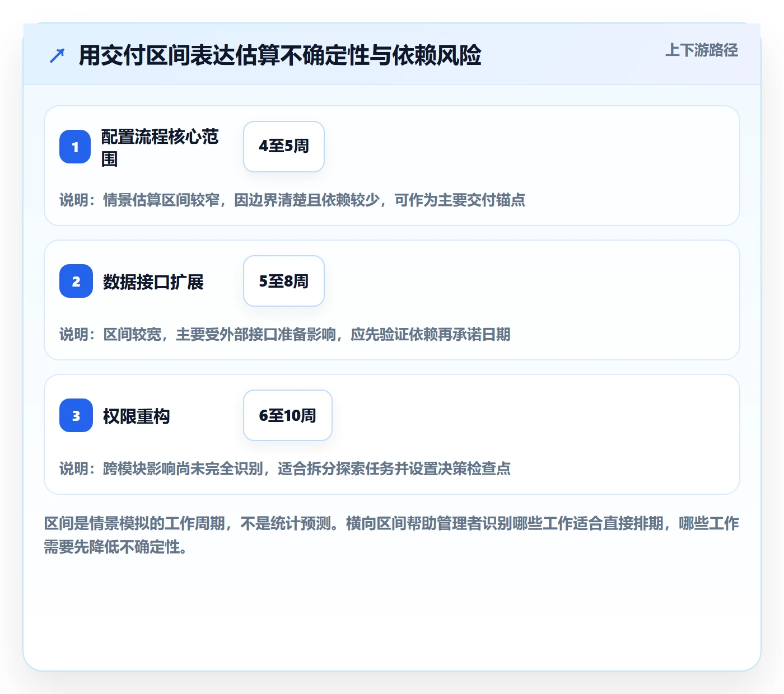Click the arrow icon beside the title
784x694 pixels.
(57, 55)
